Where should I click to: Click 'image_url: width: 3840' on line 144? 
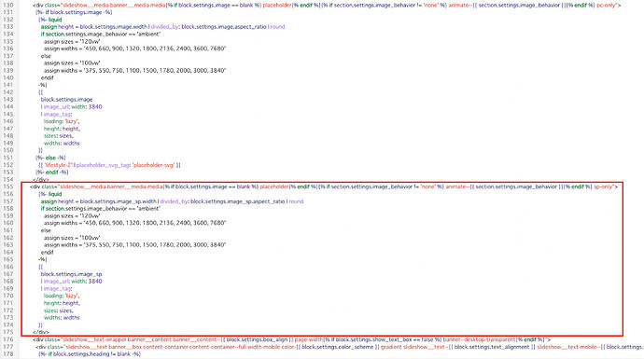click(x=72, y=106)
